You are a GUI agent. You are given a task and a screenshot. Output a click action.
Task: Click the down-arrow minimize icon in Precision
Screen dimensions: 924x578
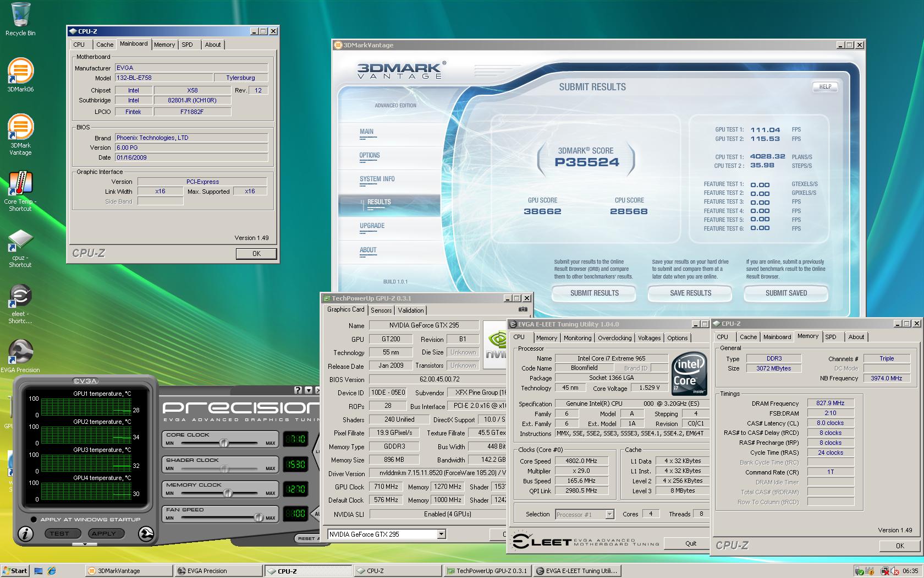(308, 390)
